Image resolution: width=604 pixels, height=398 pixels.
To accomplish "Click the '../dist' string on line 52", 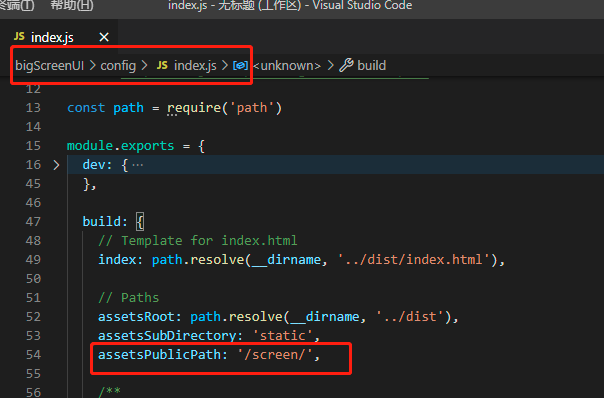I will (x=410, y=316).
